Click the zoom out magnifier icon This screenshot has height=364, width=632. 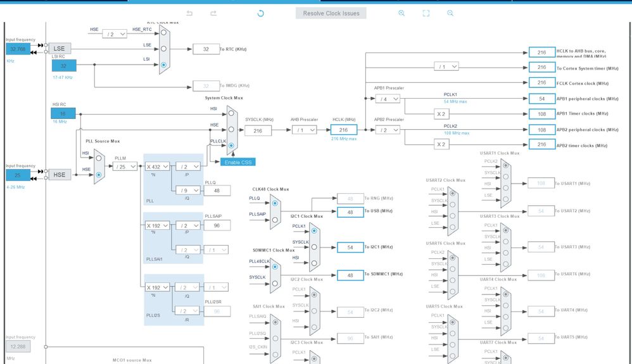450,13
